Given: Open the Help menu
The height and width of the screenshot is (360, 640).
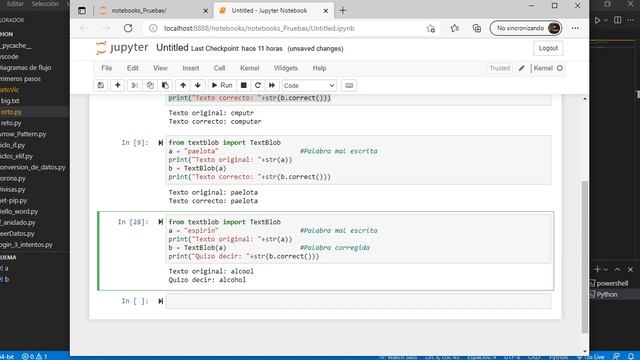Looking at the screenshot, I should point(319,68).
